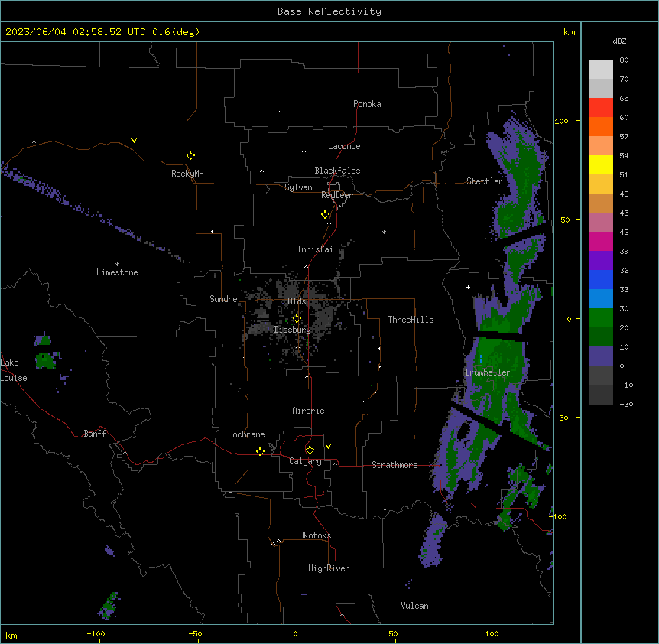Viewport: 659px width, 644px height.
Task: Select the yellow diamond marker below Cochrane
Action: tap(260, 451)
